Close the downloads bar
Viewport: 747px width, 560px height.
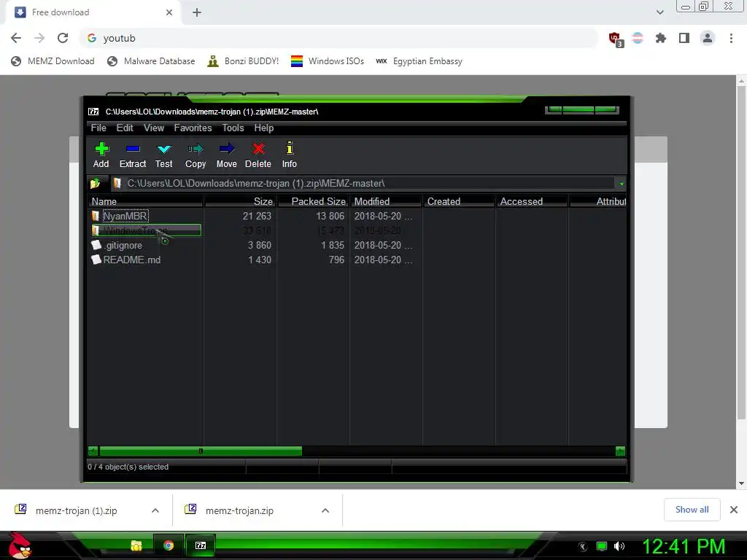click(x=734, y=510)
